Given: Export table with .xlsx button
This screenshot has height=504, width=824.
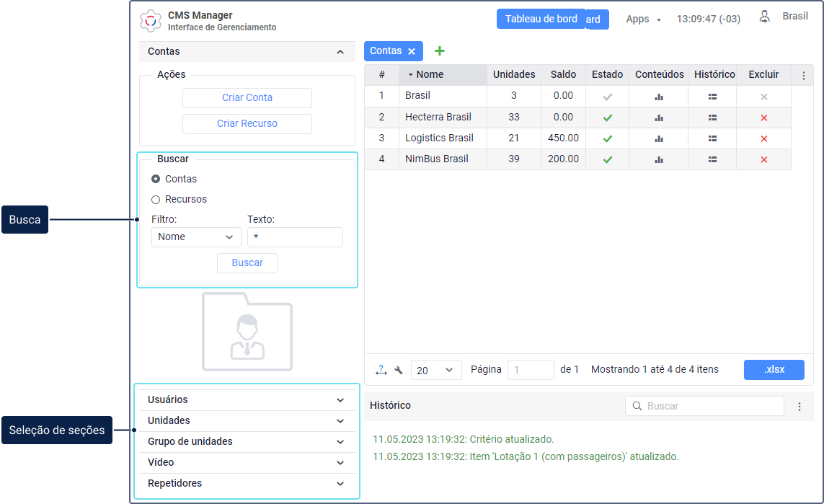Looking at the screenshot, I should point(774,370).
